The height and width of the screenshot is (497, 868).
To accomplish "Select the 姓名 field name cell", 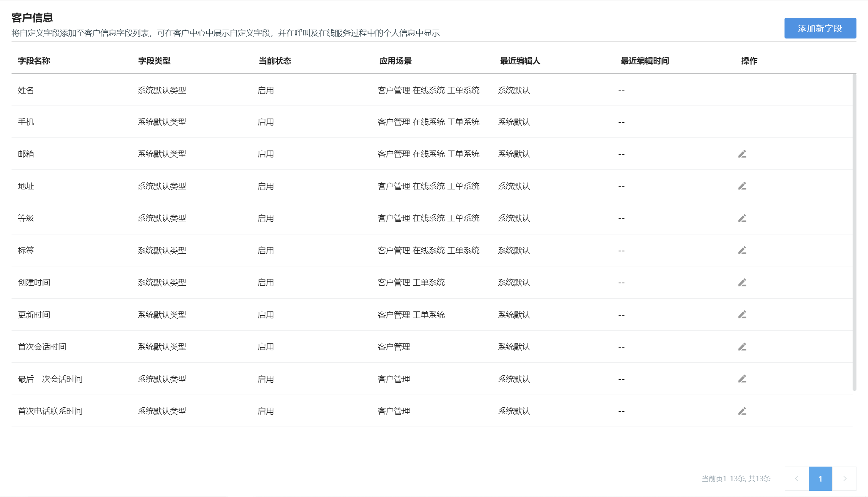I will [x=26, y=90].
